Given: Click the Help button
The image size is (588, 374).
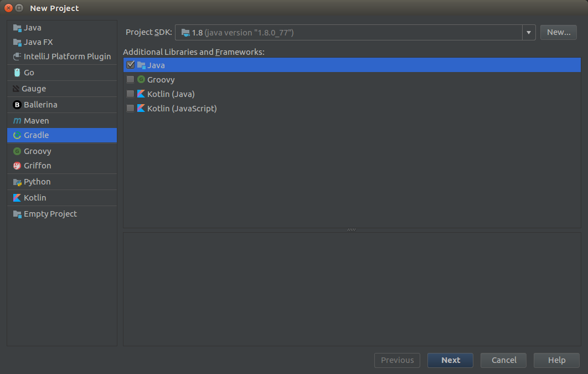Looking at the screenshot, I should pyautogui.click(x=556, y=360).
